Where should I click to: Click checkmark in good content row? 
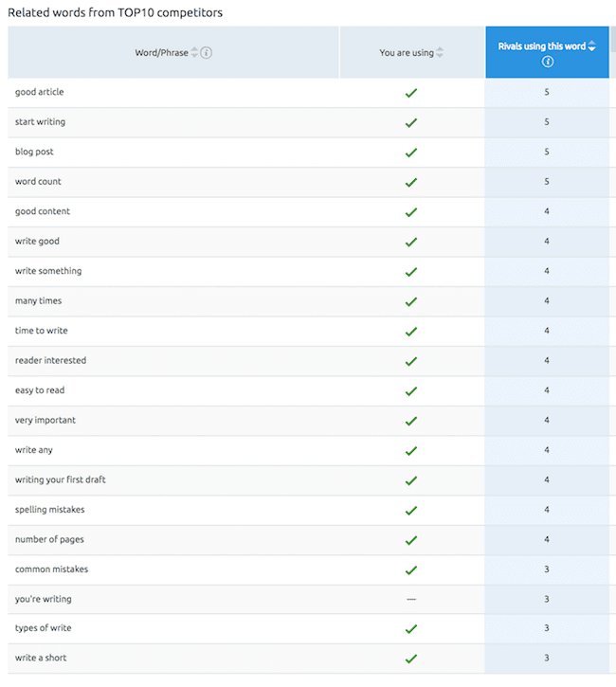click(411, 212)
